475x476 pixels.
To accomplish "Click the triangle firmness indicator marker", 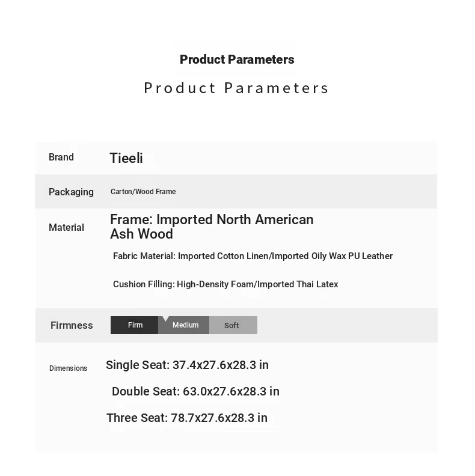I will (x=165, y=319).
